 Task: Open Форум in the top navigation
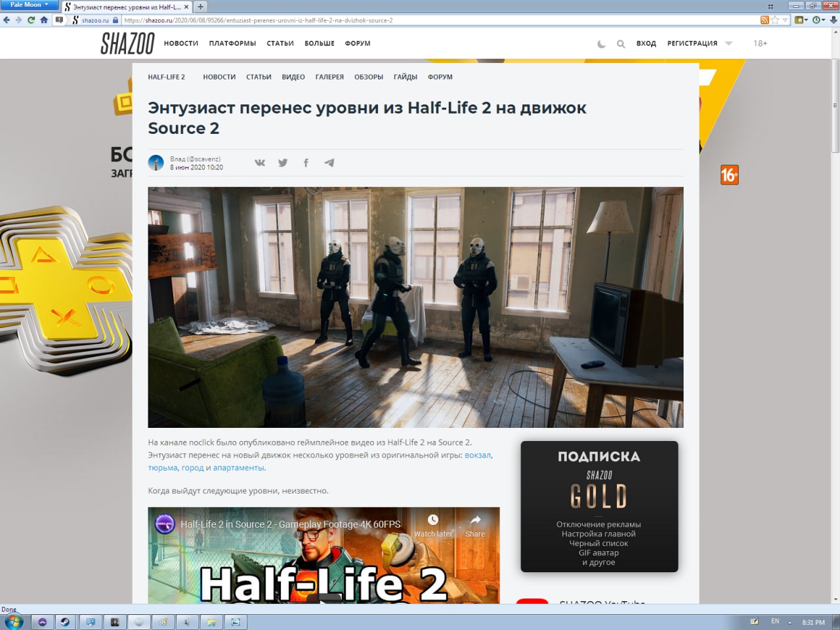[x=358, y=43]
